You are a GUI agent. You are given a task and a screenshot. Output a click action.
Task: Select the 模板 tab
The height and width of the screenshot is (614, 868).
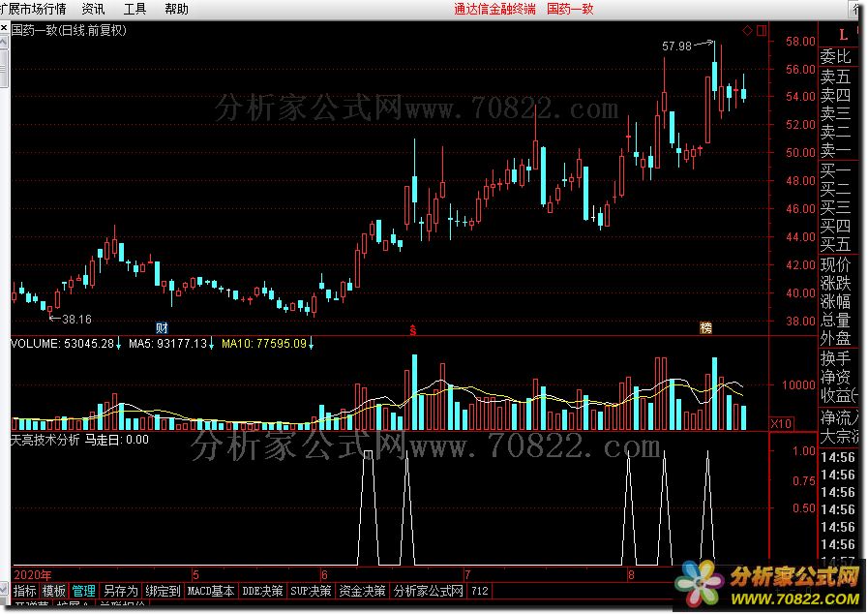click(x=53, y=591)
